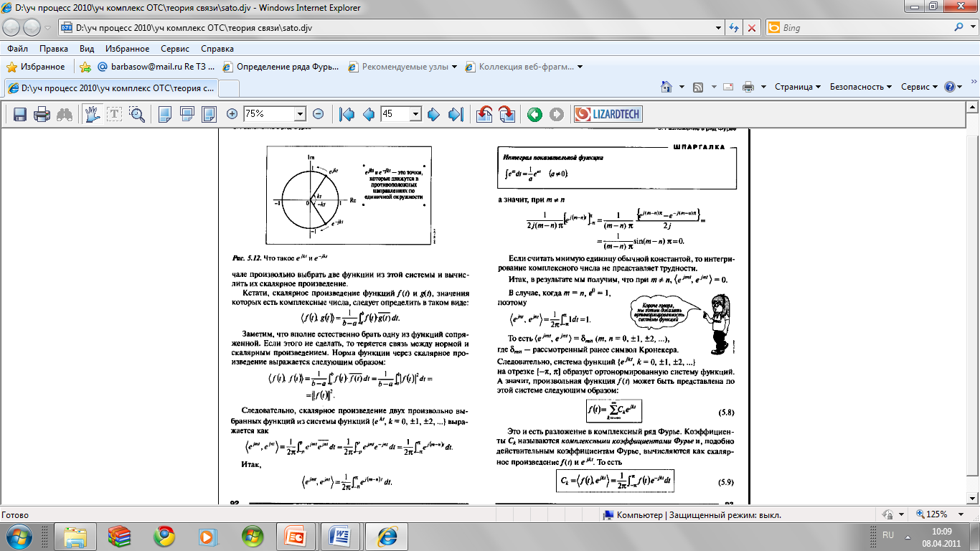Viewport: 980px width, 551px height.
Task: Click the command bar printer icon
Action: [748, 87]
